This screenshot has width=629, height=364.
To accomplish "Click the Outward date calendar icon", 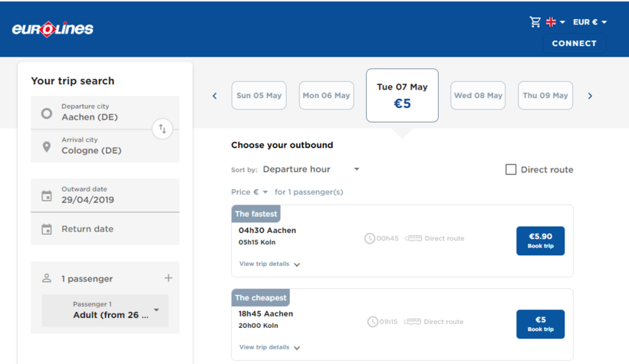I will click(x=47, y=195).
